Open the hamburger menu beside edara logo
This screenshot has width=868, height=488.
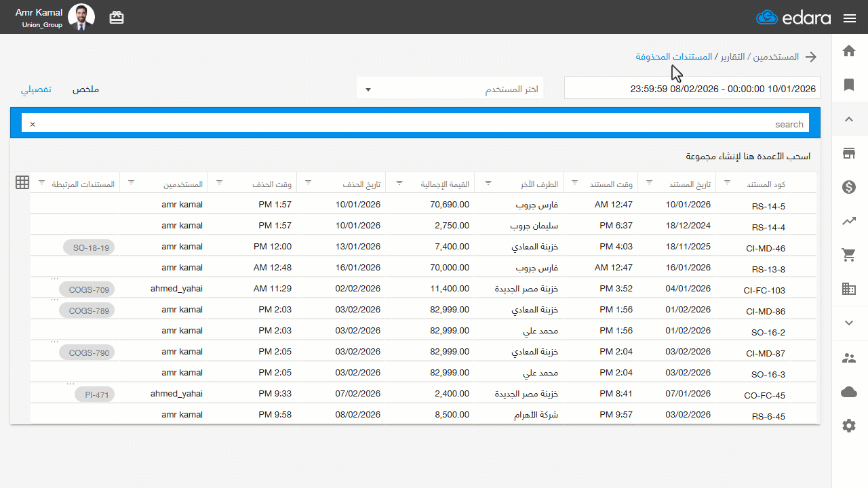click(850, 18)
